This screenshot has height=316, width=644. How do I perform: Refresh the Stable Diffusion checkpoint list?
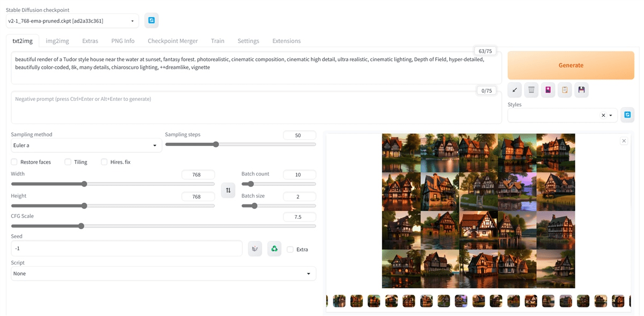tap(151, 20)
